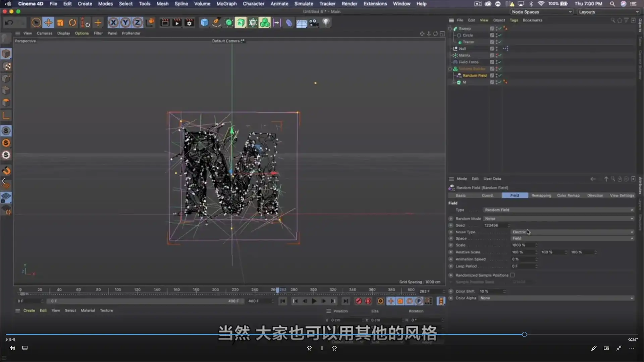Increase the Seed value with its stepper

(509, 224)
